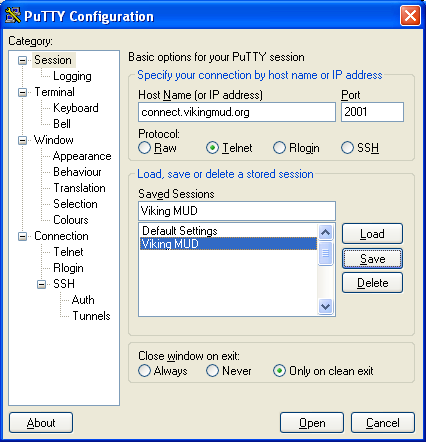Click the sessions list scroll down arrow
Screen dimensions: 426x442
[325, 306]
